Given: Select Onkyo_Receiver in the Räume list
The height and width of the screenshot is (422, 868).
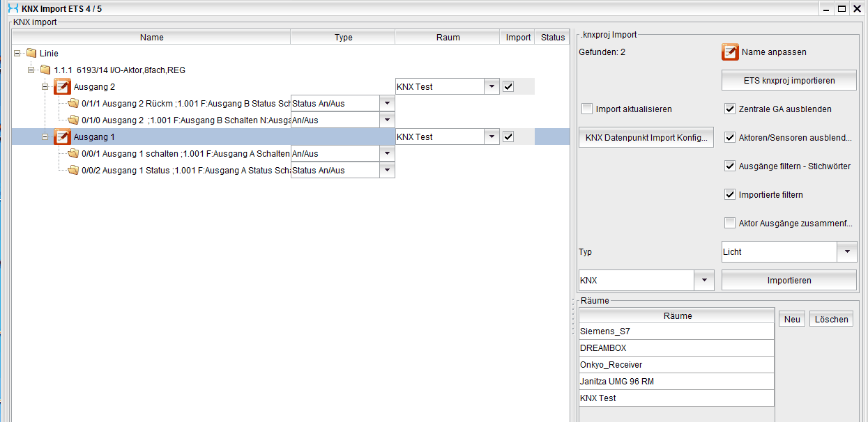Looking at the screenshot, I should (677, 364).
